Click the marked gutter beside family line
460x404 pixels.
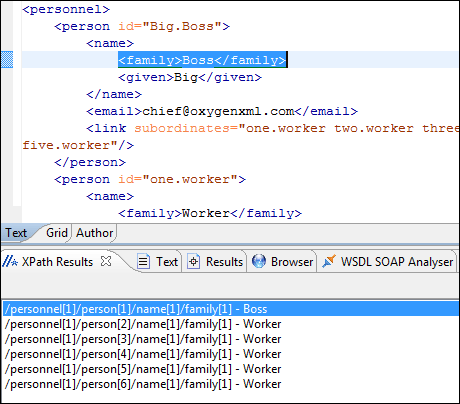[x=7, y=60]
